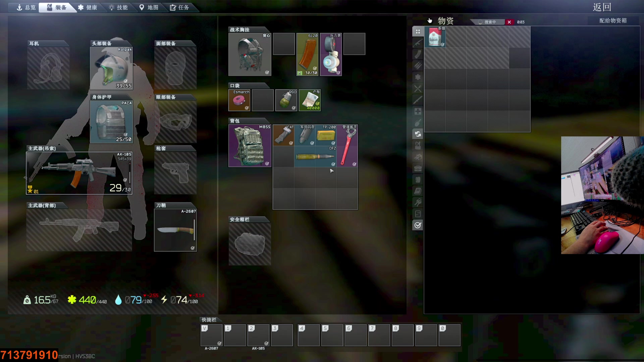Filter loot by book info-items icon

click(418, 191)
